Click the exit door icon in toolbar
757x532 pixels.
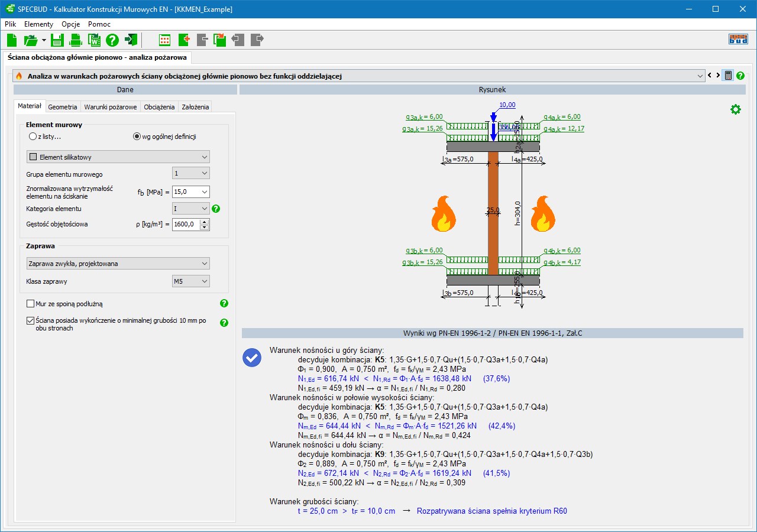131,40
